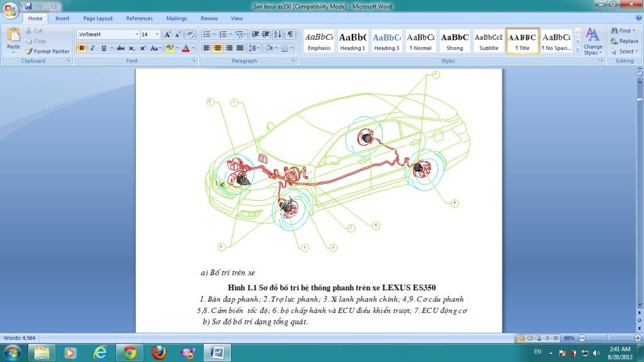Open the font size dropdown
The width and height of the screenshot is (644, 362).
[157, 35]
